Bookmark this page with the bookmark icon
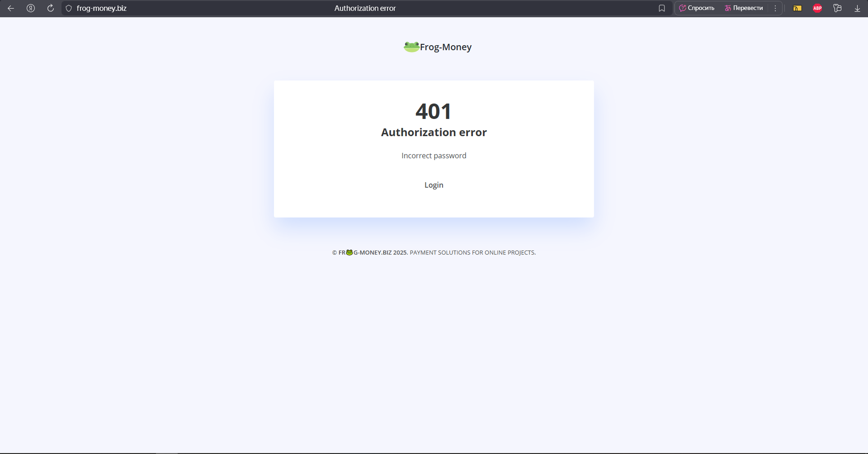The height and width of the screenshot is (454, 868). (x=662, y=8)
